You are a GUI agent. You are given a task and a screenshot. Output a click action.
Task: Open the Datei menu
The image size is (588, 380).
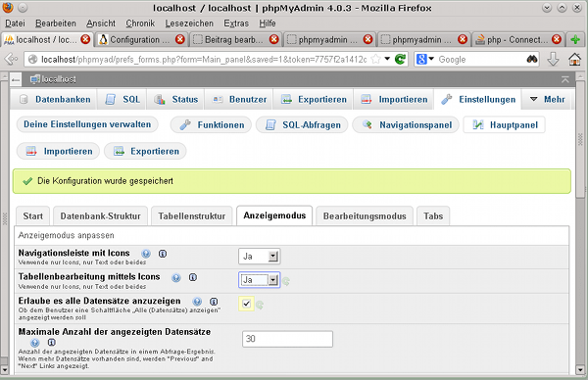(x=15, y=24)
